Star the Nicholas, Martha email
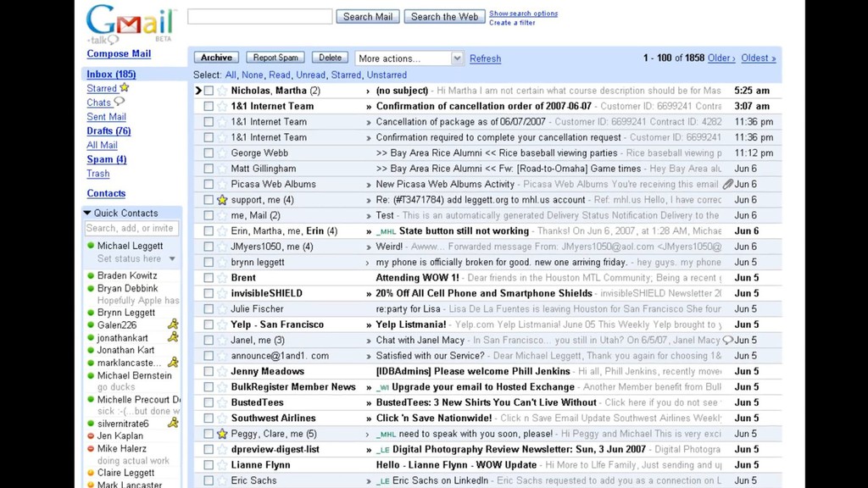Screen dimensions: 868x488 (222, 91)
